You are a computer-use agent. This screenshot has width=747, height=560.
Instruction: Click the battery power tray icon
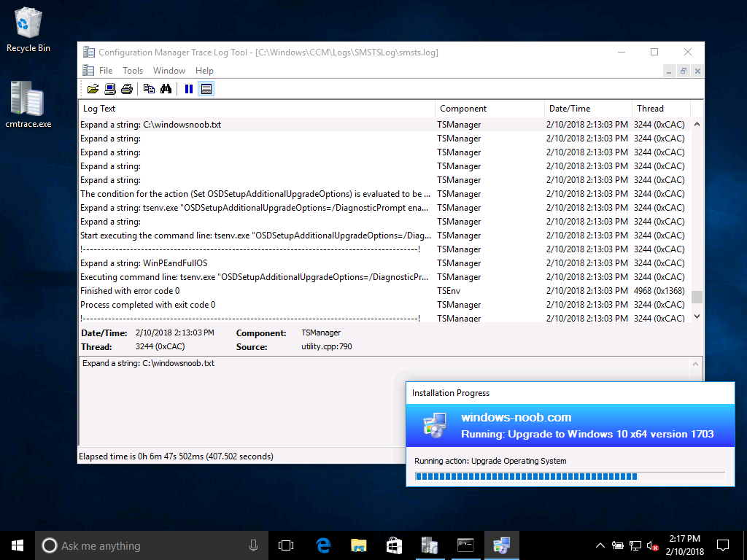click(618, 545)
